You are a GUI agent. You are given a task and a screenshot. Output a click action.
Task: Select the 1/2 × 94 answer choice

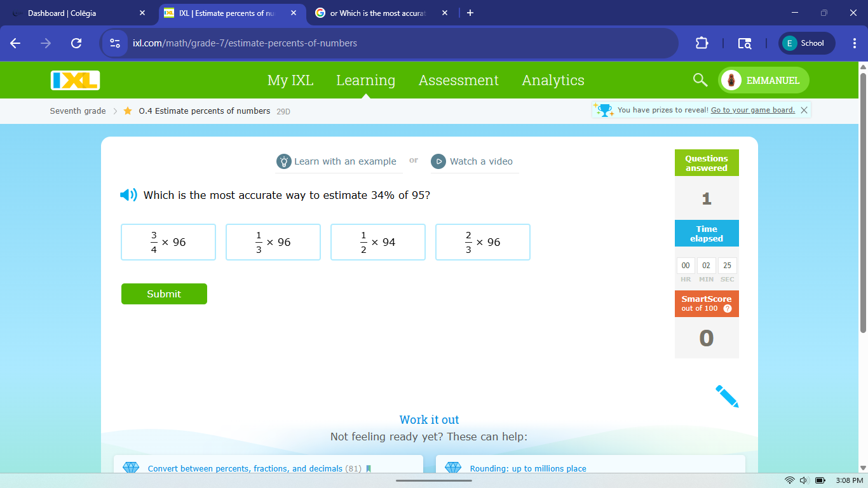(x=377, y=242)
